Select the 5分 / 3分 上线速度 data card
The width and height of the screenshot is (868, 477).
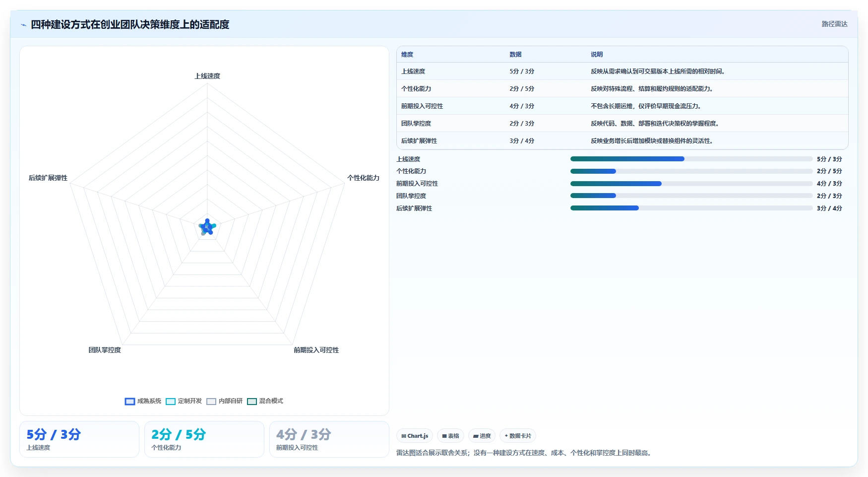click(79, 439)
